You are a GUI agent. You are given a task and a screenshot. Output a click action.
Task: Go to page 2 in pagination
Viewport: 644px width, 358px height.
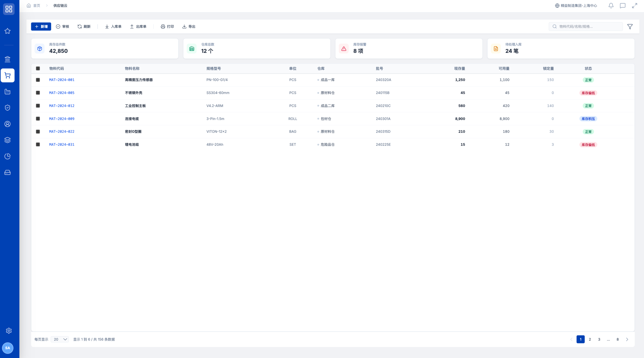590,339
